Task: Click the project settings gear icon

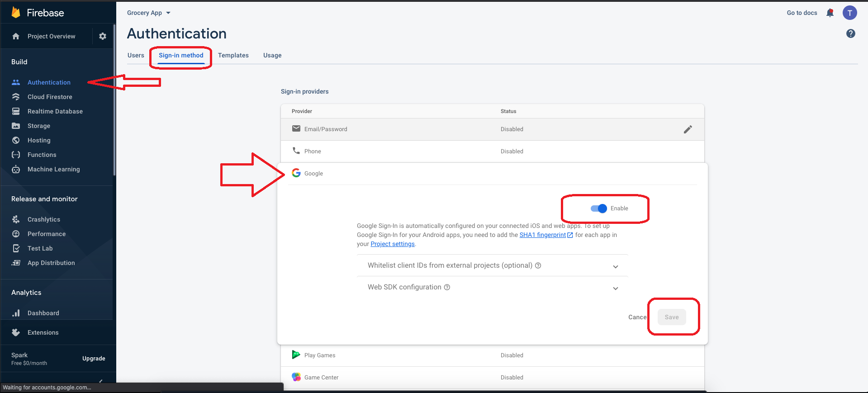Action: tap(103, 36)
